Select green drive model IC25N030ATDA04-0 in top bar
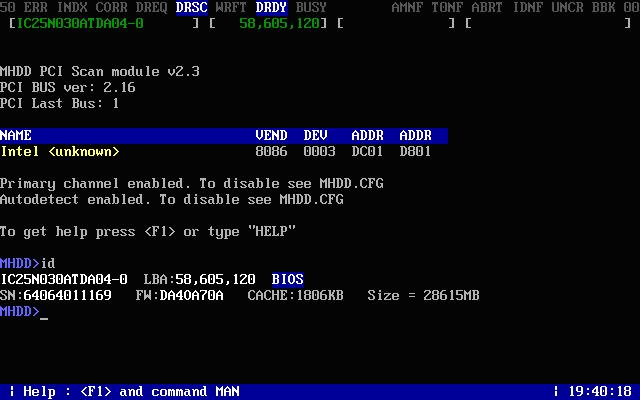Screen dimensions: 640x400 click(x=80, y=23)
